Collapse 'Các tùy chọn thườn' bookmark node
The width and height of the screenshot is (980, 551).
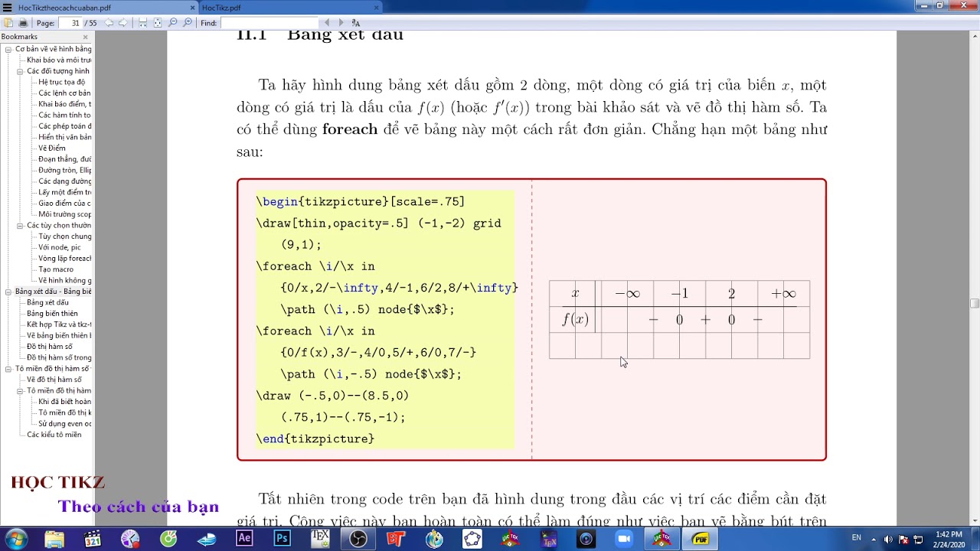(20, 226)
